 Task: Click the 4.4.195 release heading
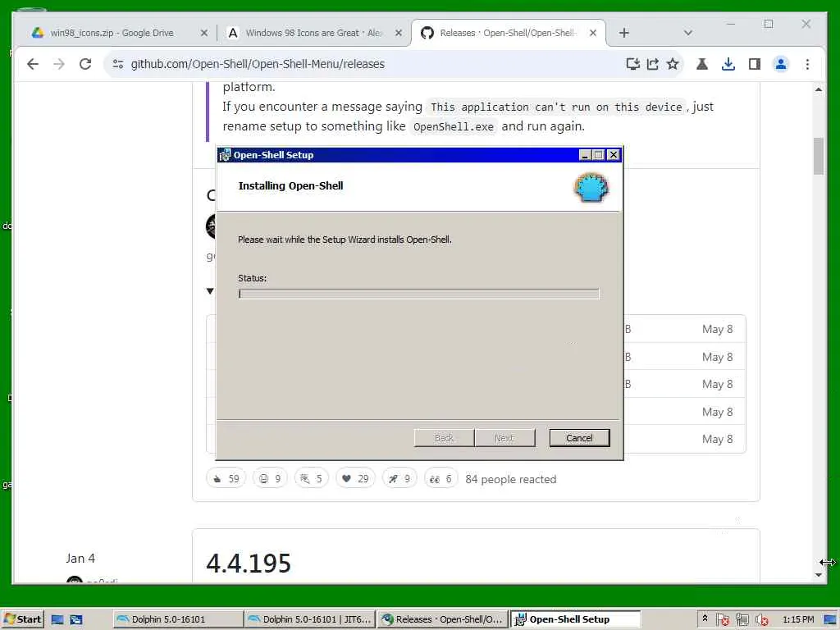[x=249, y=563]
